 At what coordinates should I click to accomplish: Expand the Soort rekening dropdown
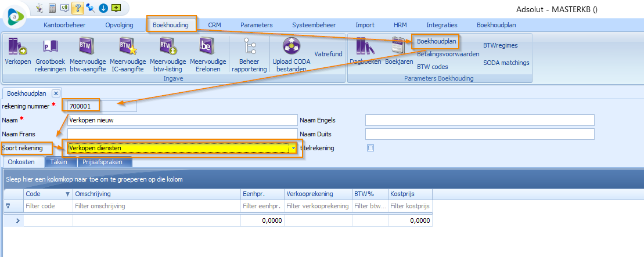(294, 149)
